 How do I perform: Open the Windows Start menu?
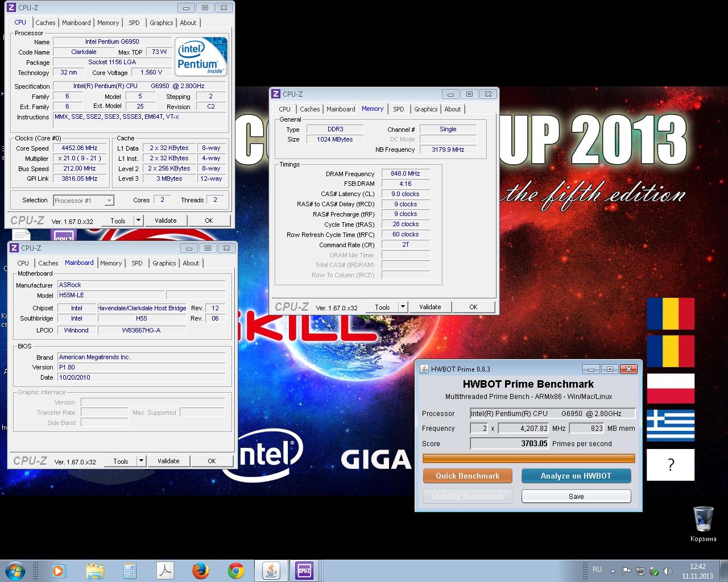click(x=14, y=570)
